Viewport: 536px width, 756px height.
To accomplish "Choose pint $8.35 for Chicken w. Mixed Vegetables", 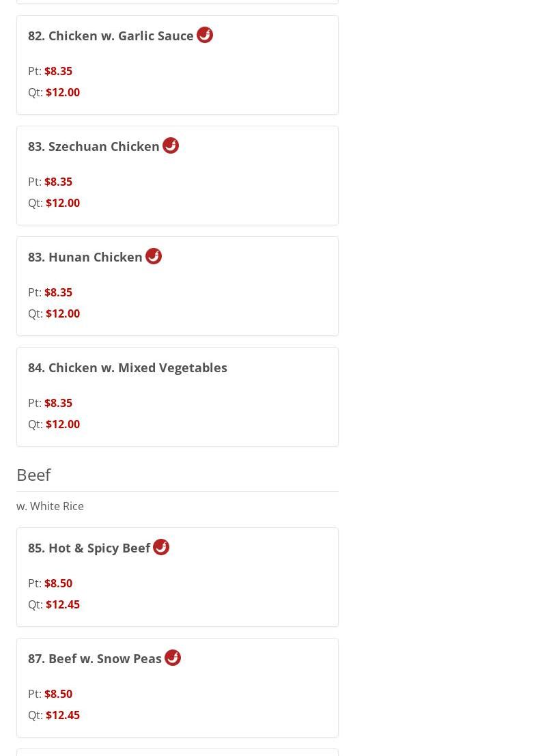I will 58,403.
